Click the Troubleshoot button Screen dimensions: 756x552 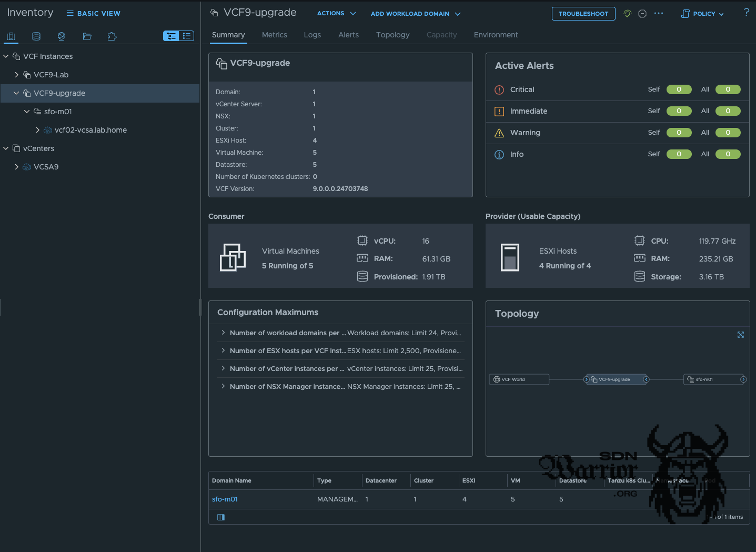pyautogui.click(x=583, y=14)
